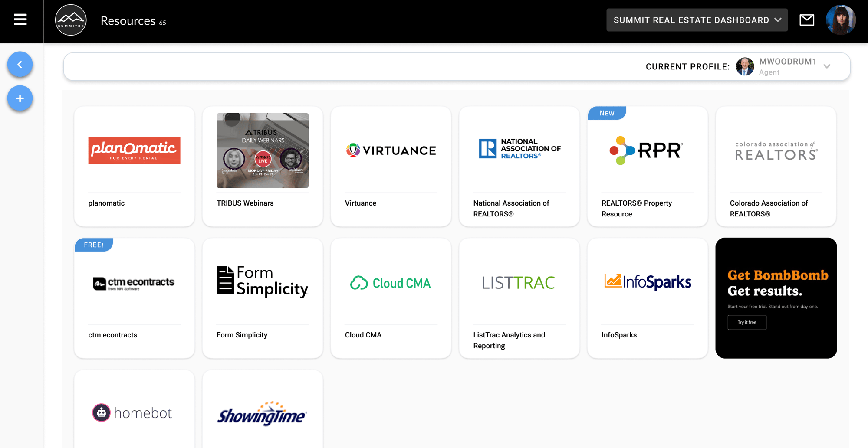The height and width of the screenshot is (448, 868).
Task: Click the 'InfoSparks' card title
Action: pos(619,335)
